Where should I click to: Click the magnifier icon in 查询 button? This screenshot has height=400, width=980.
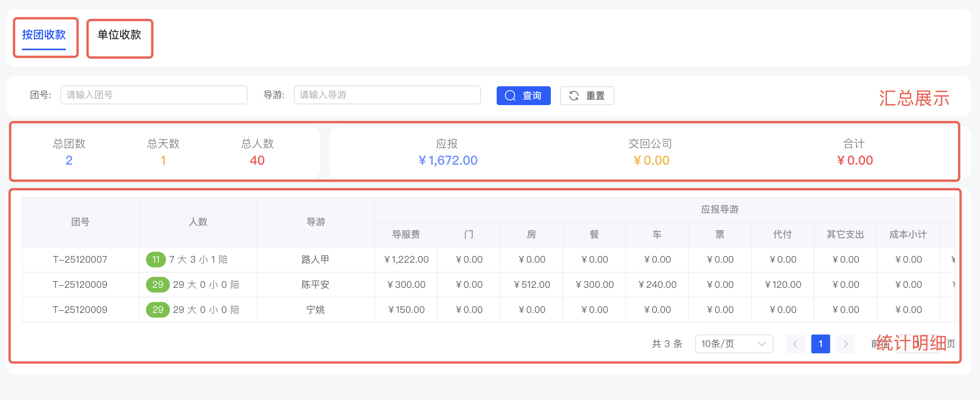coord(510,96)
